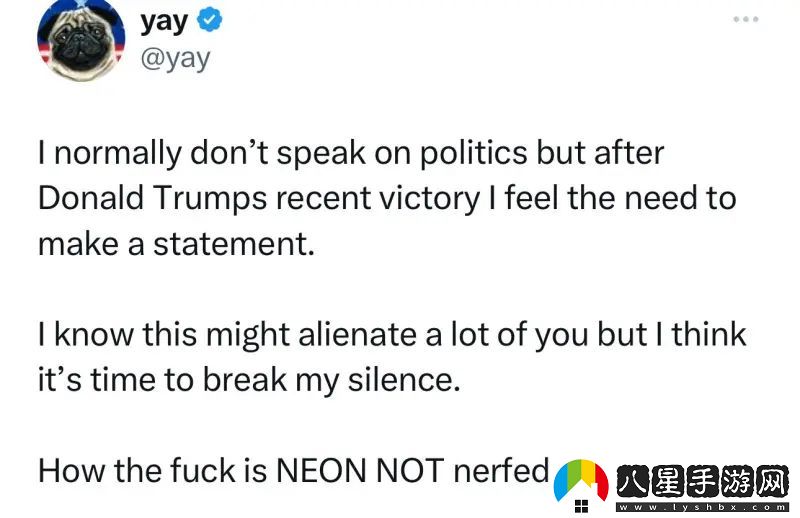Viewport: 800px width, 518px height.
Task: Open the display name yay
Action: [164, 22]
